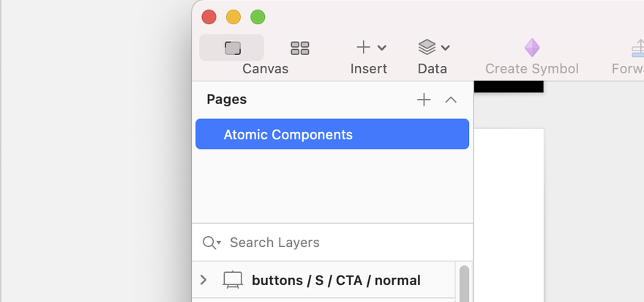Viewport: 644px width, 302px height.
Task: Click the white artboard on canvas
Action: pos(509,216)
